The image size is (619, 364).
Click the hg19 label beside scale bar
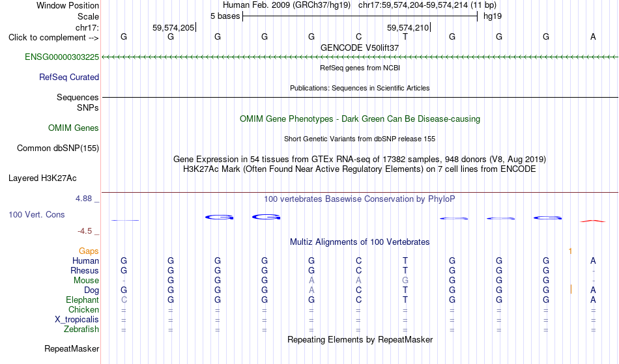[x=493, y=16]
